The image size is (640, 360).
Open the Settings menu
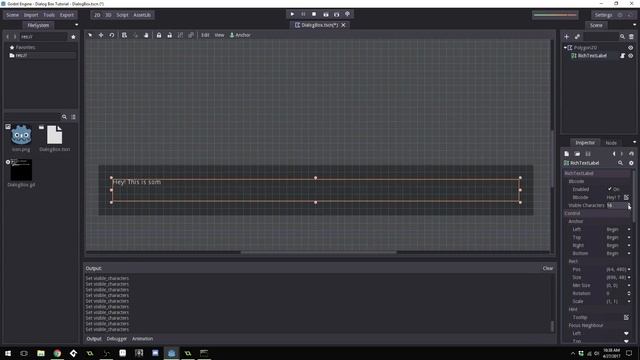[603, 15]
